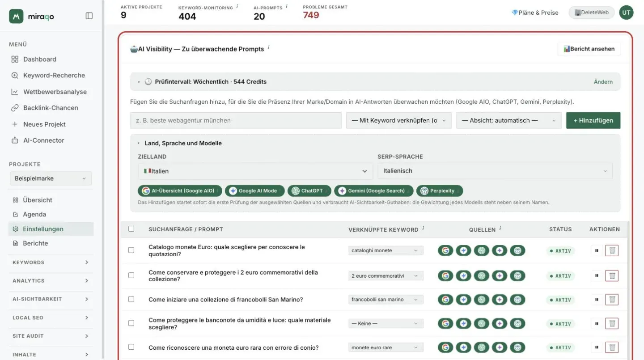Show info next to AI-Prompts counter

286,6
